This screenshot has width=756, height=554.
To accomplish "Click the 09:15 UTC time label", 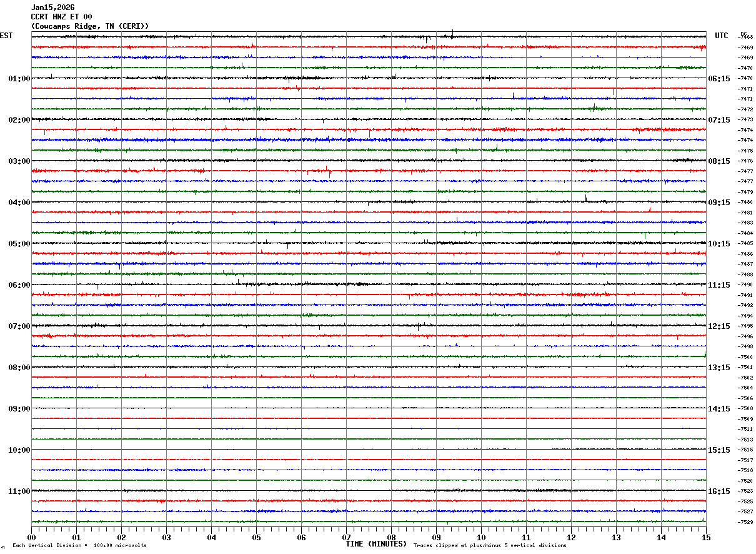I will [719, 203].
